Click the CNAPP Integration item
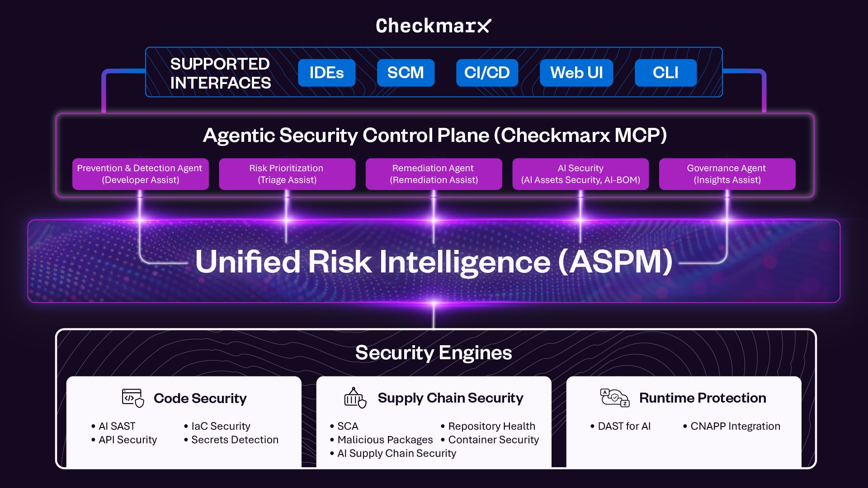The image size is (868, 488). 735,426
